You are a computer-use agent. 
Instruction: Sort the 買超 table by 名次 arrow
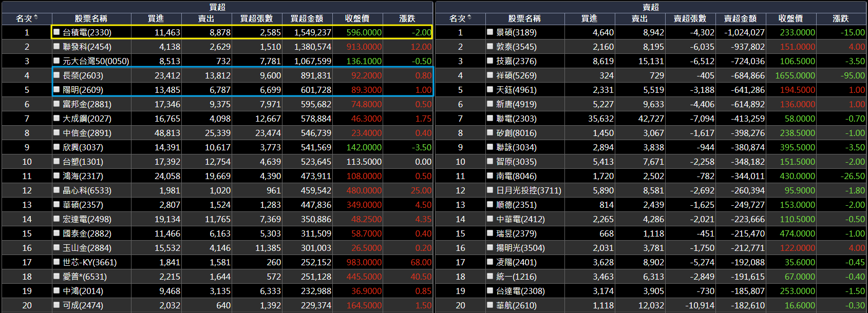(36, 18)
